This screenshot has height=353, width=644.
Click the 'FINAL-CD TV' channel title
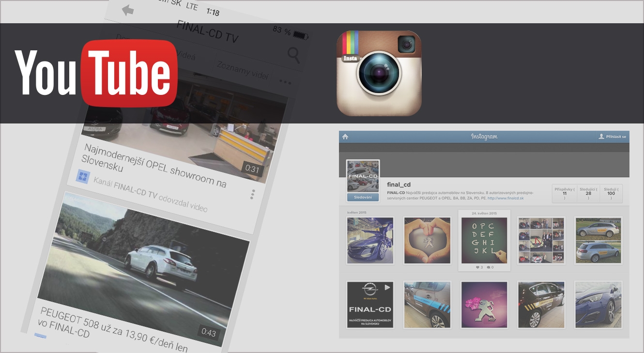click(207, 32)
